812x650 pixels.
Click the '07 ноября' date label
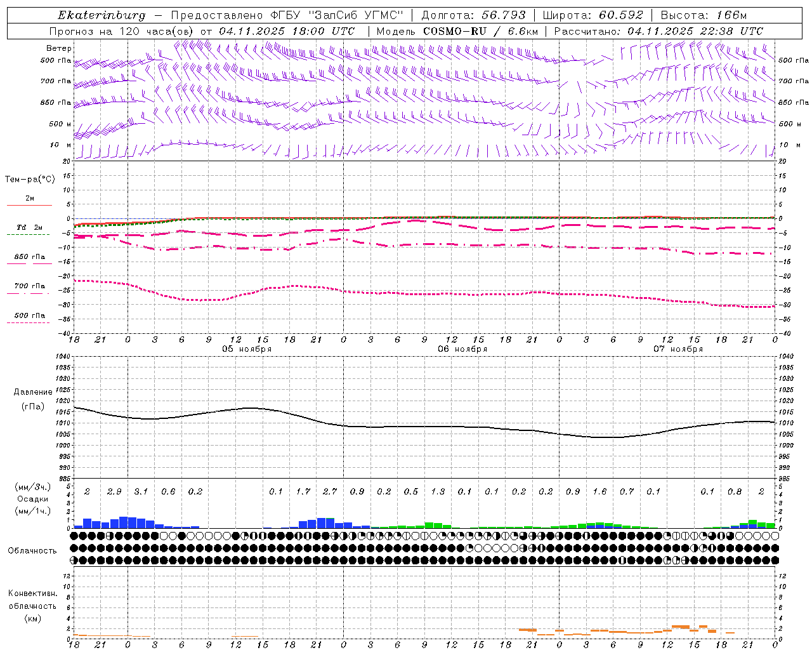coord(678,349)
